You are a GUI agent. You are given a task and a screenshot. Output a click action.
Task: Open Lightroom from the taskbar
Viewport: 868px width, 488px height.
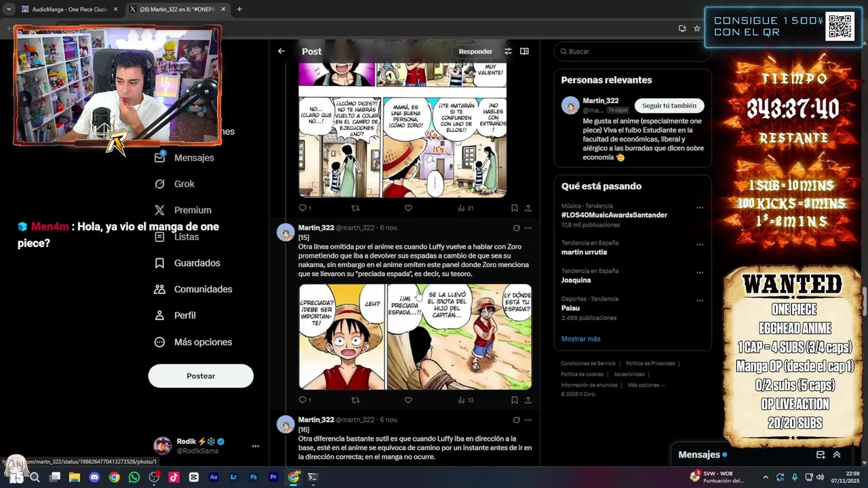click(x=234, y=477)
